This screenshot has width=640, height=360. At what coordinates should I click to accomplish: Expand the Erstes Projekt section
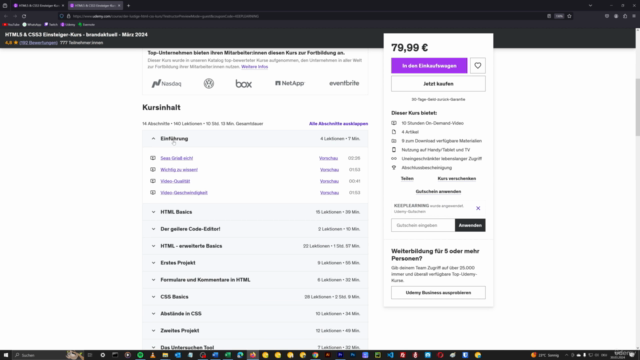point(255,263)
